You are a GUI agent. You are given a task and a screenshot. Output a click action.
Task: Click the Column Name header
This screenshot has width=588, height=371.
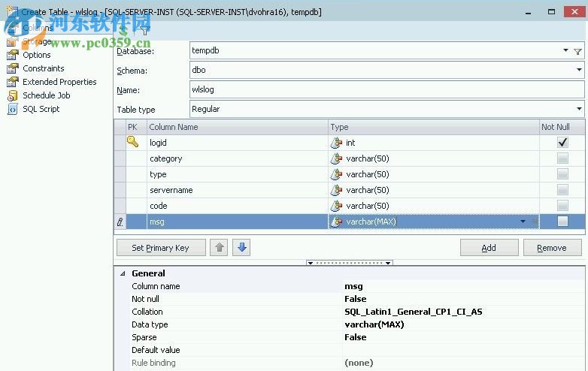point(238,127)
